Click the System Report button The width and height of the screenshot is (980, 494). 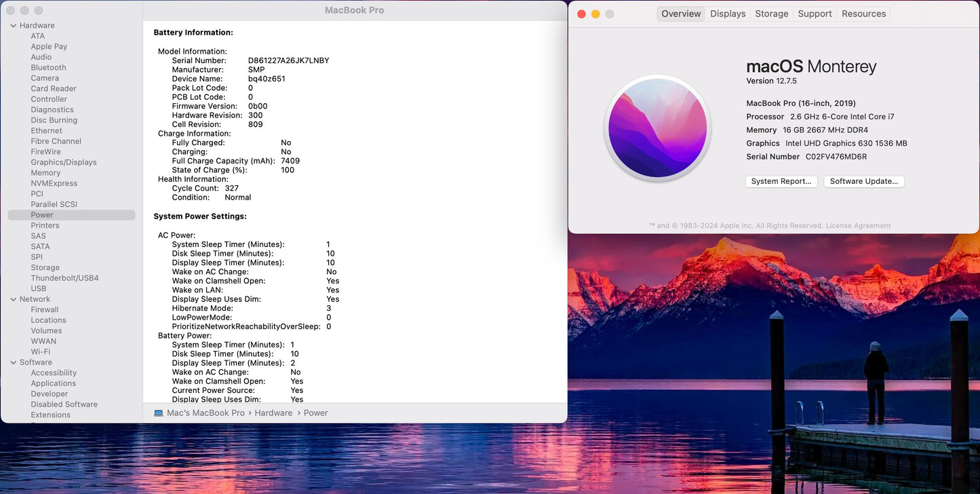click(x=781, y=181)
